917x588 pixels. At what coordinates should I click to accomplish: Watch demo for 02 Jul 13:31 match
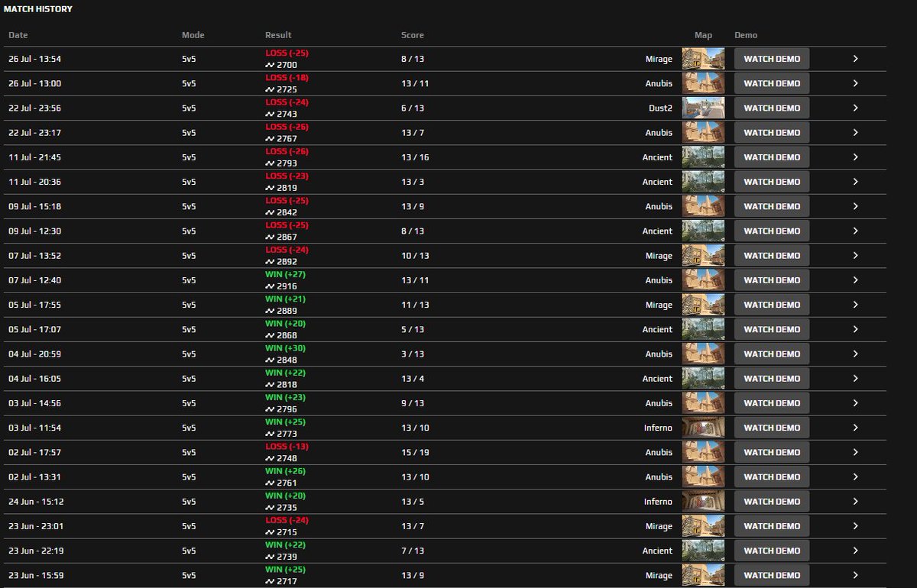coord(772,477)
